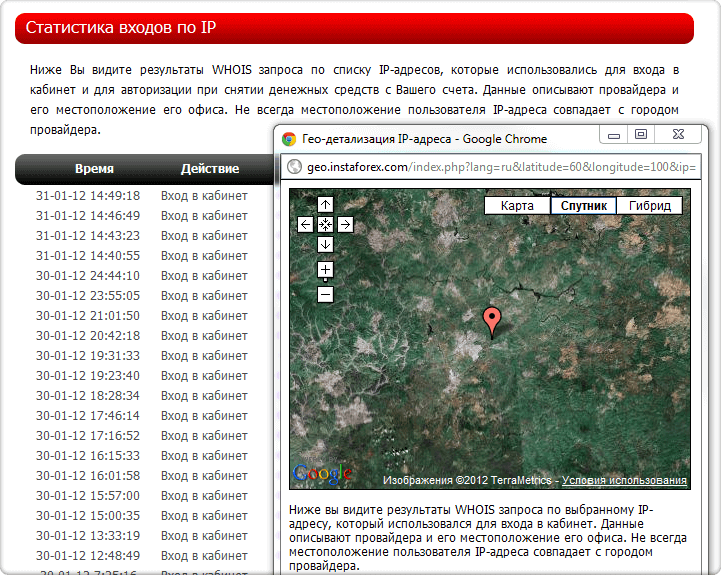The image size is (721, 575).
Task: Pan the map down with the arrow
Action: 325,244
